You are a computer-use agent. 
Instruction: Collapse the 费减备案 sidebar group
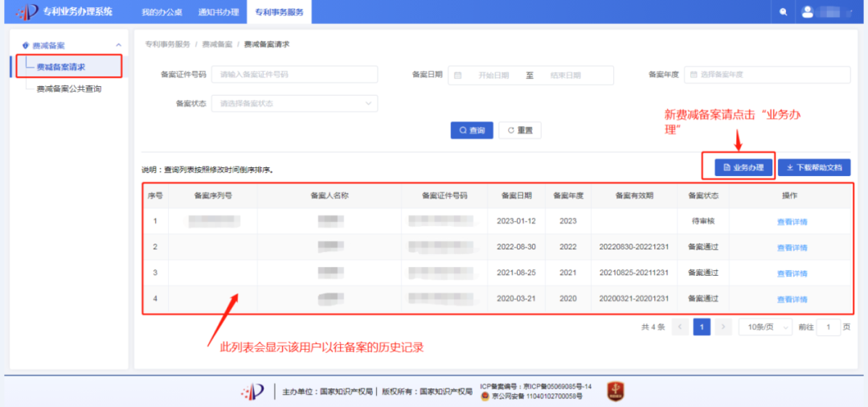118,45
